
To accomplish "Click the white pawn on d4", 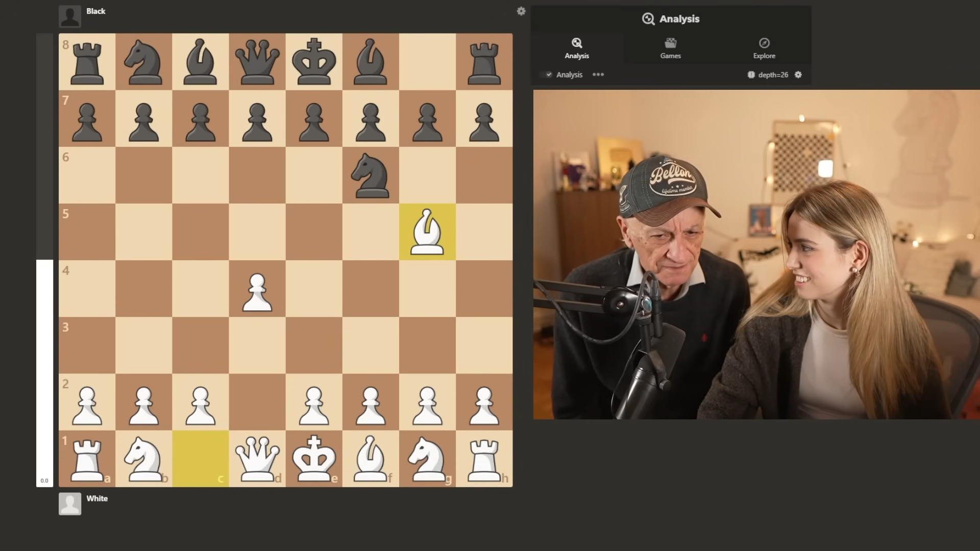I will coord(257,288).
